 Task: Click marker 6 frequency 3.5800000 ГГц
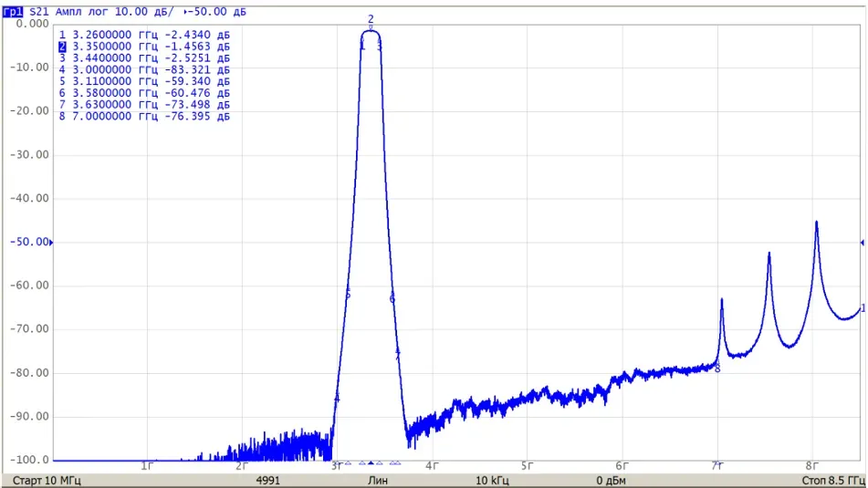point(115,93)
